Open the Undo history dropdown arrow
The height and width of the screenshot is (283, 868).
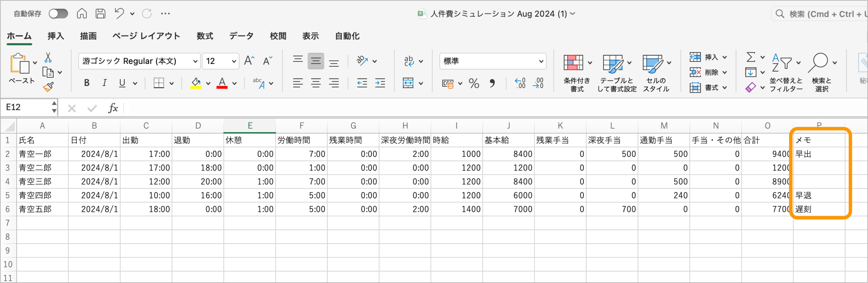click(x=132, y=14)
